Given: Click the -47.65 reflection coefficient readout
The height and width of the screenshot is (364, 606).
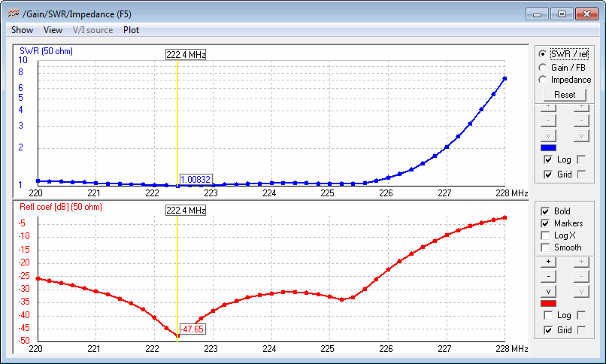Looking at the screenshot, I should 192,329.
